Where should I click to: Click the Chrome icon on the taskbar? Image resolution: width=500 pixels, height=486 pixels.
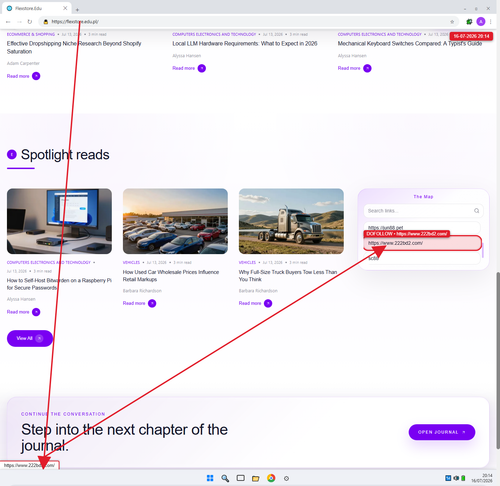271,478
